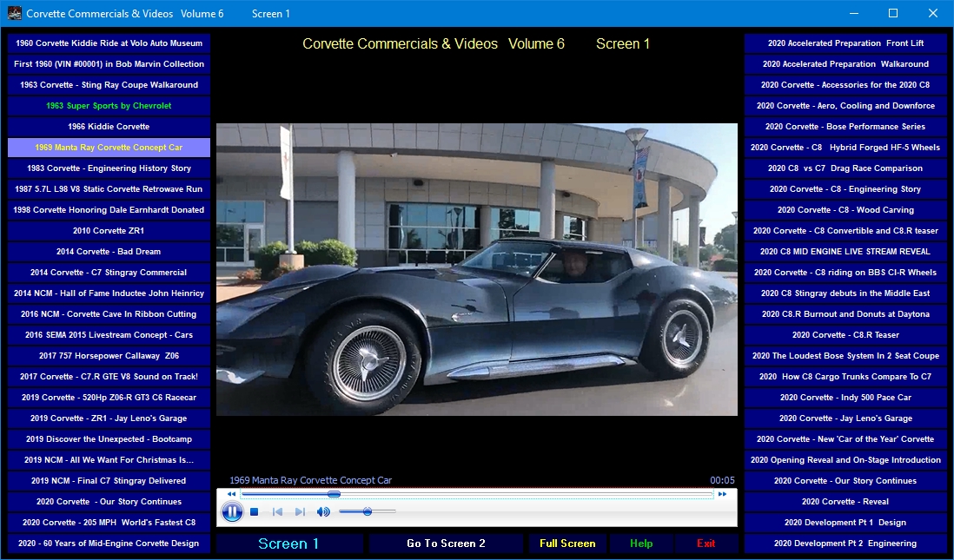The width and height of the screenshot is (954, 560).
Task: Pause the playing video
Action: 232,512
